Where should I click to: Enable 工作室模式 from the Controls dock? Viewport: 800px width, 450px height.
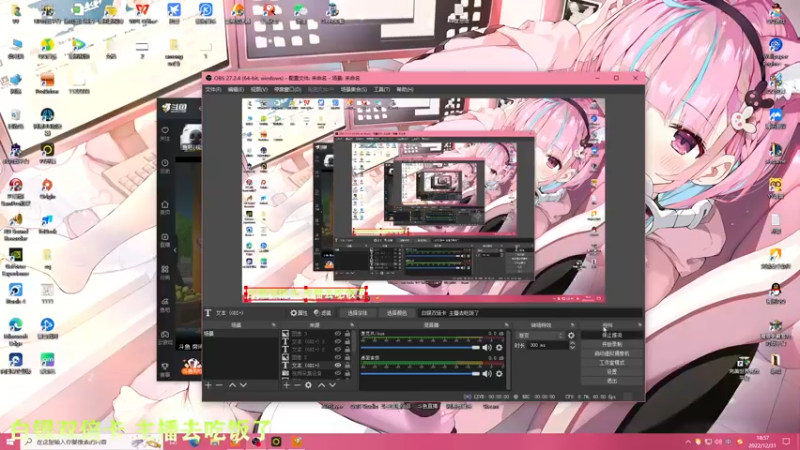(612, 363)
